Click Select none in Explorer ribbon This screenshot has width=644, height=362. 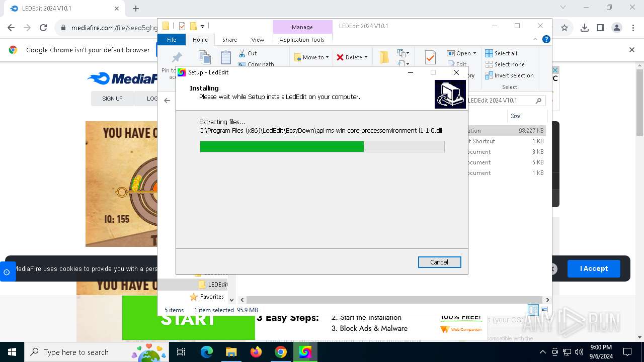(x=505, y=64)
